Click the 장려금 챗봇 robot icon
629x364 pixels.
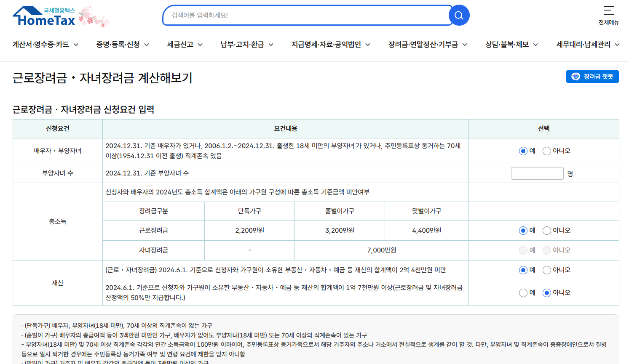575,77
